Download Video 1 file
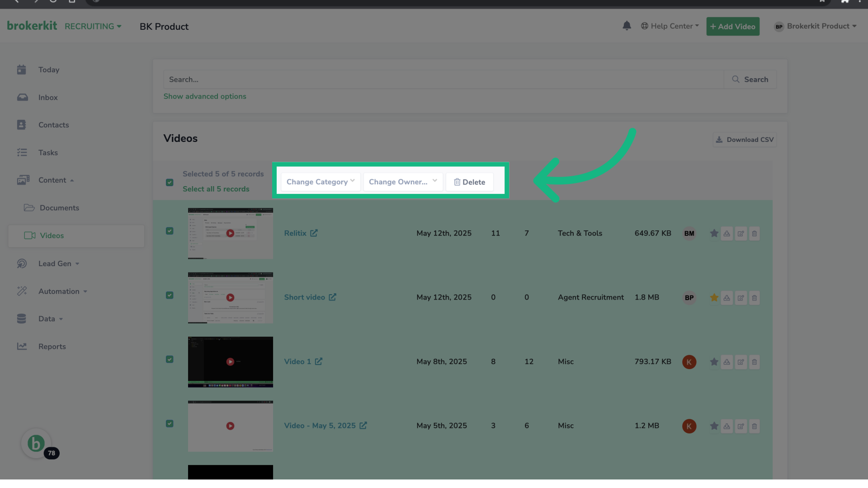 click(x=726, y=362)
